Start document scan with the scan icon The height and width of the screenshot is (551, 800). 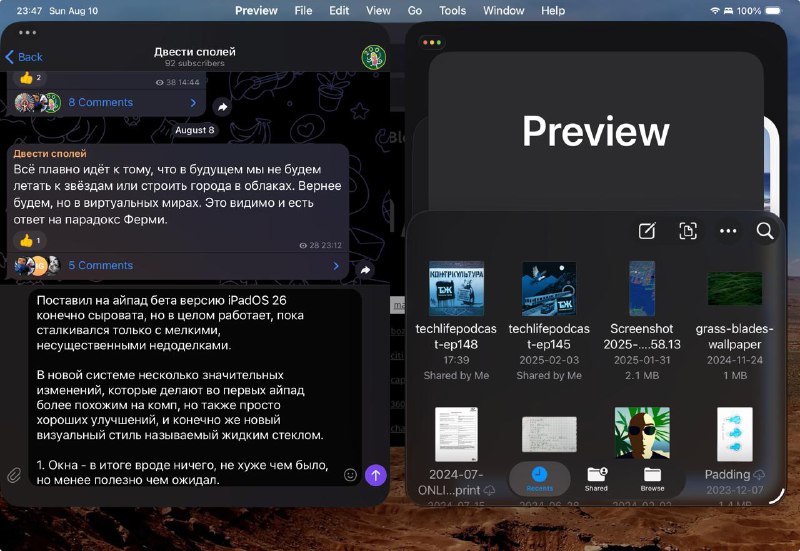688,231
